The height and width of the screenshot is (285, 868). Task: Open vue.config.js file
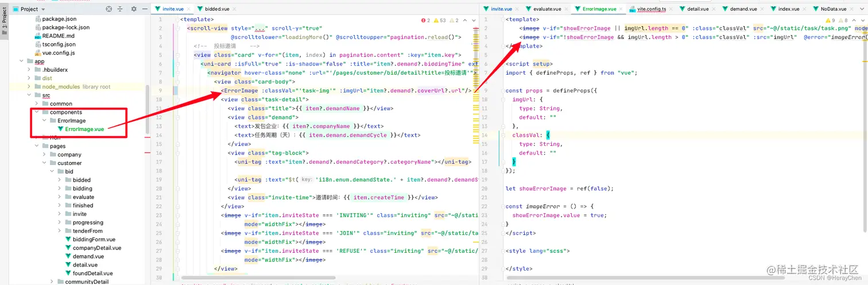(54, 53)
